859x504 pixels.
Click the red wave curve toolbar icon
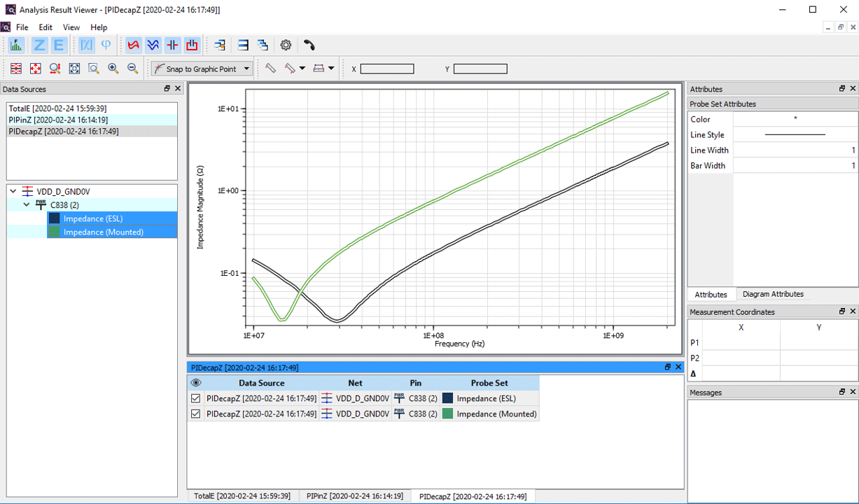[133, 45]
